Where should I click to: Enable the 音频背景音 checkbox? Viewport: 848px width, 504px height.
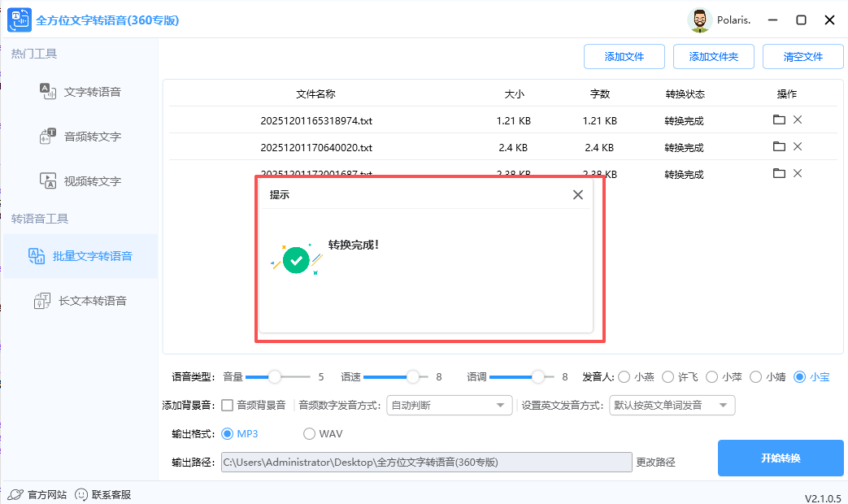(228, 405)
